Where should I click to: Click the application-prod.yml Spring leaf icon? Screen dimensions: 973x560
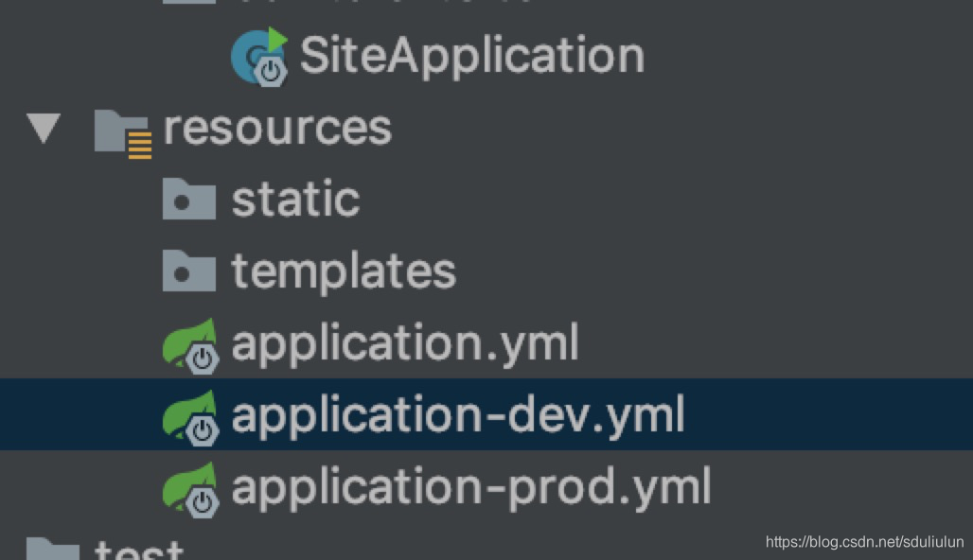pyautogui.click(x=190, y=490)
